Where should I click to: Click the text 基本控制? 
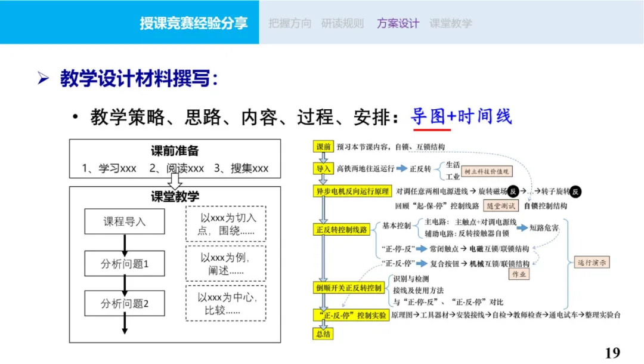pos(397,226)
